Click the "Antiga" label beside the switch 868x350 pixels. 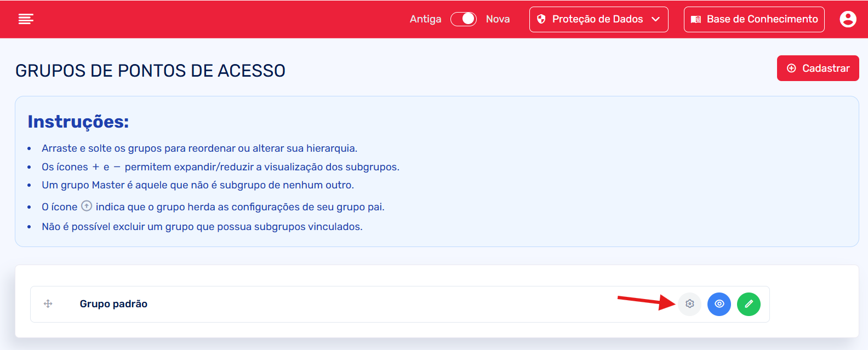tap(425, 19)
